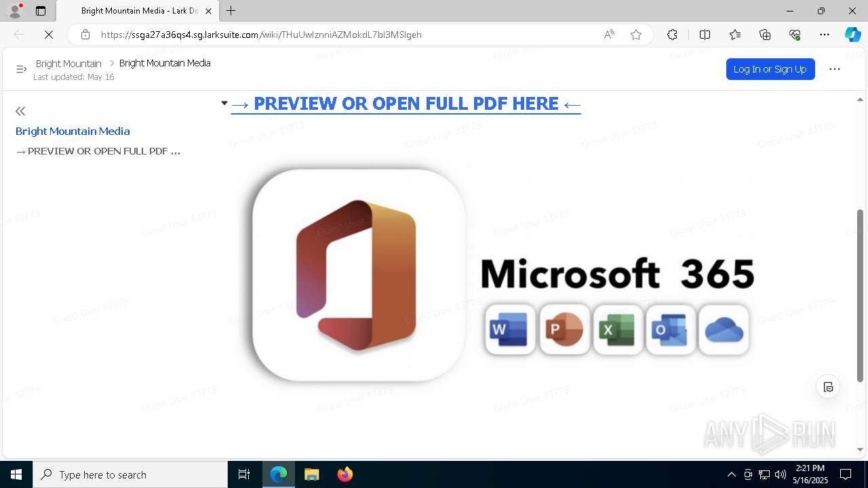Open the clock showing 2:21 PM
The height and width of the screenshot is (488, 868).
coord(810,474)
